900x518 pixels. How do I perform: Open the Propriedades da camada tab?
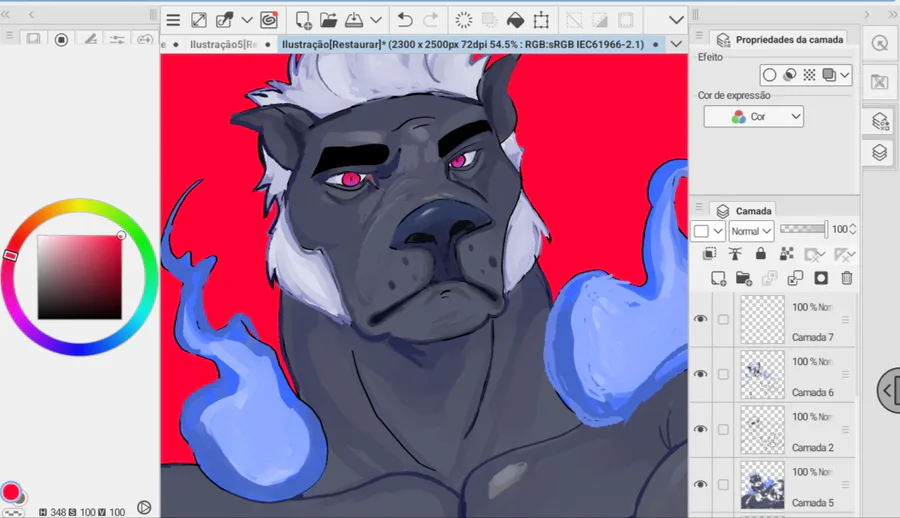(x=779, y=40)
